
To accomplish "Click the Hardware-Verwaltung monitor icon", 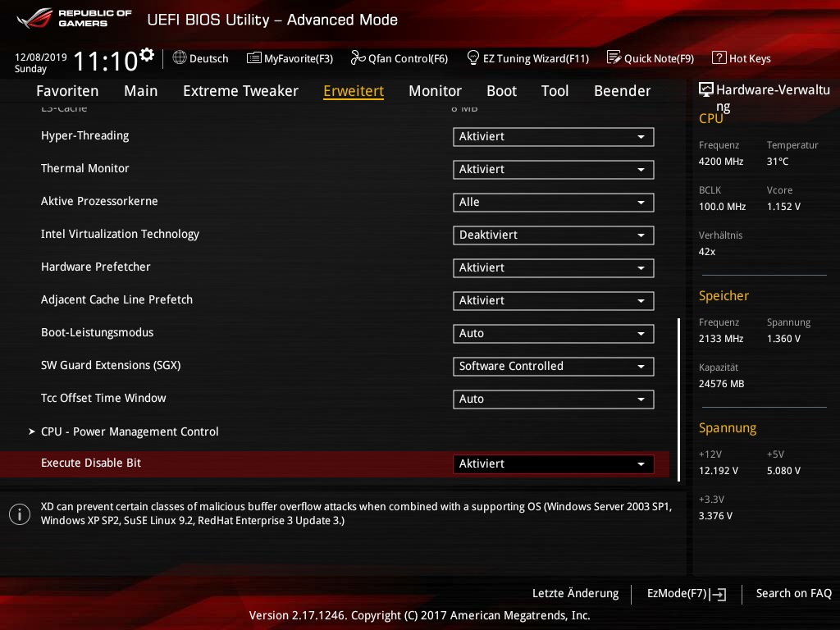I will tap(706, 89).
